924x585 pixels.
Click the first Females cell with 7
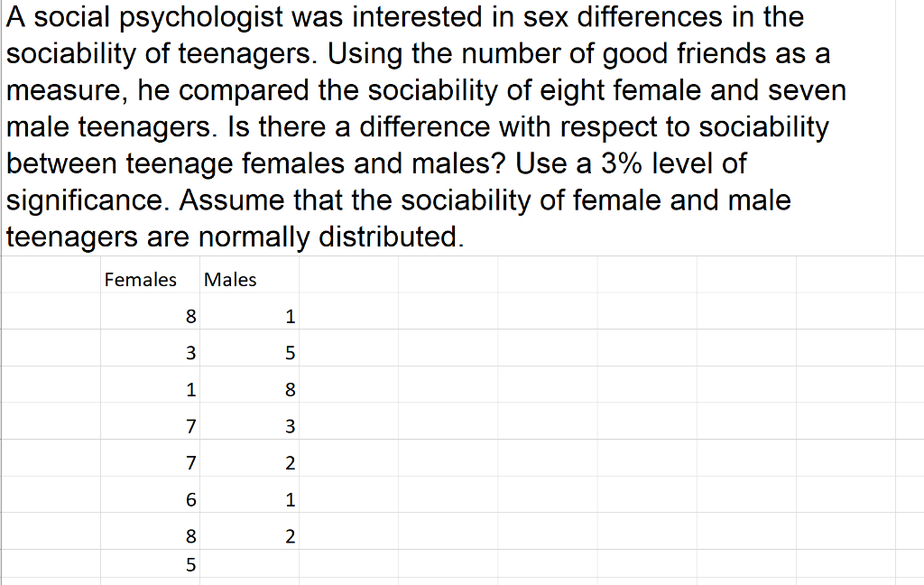(150, 421)
